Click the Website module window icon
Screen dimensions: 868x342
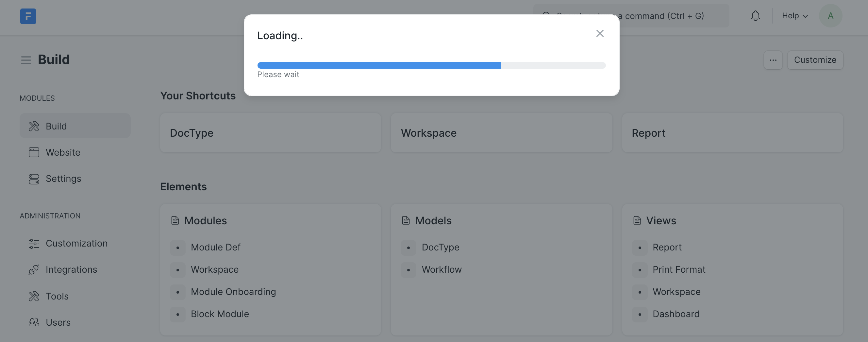[34, 152]
